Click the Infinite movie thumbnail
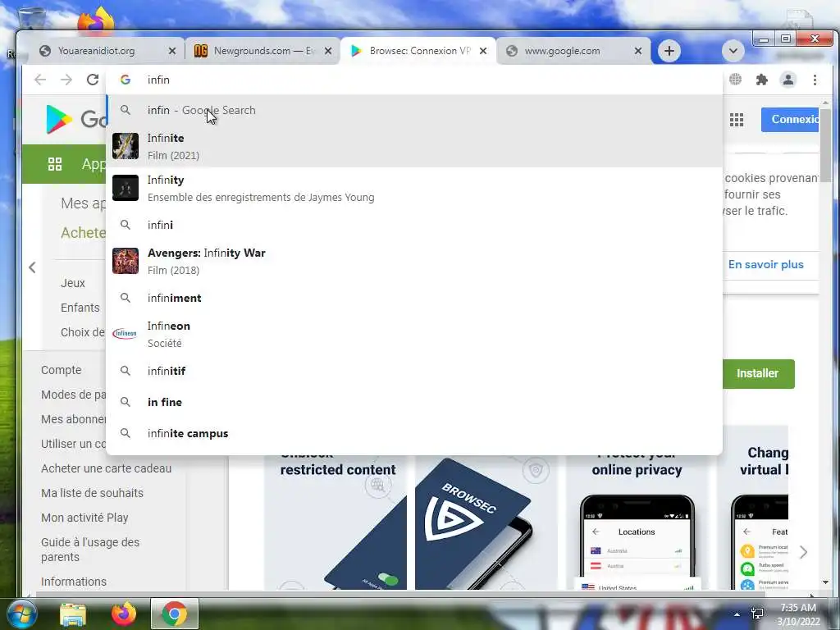The image size is (840, 630). click(126, 146)
